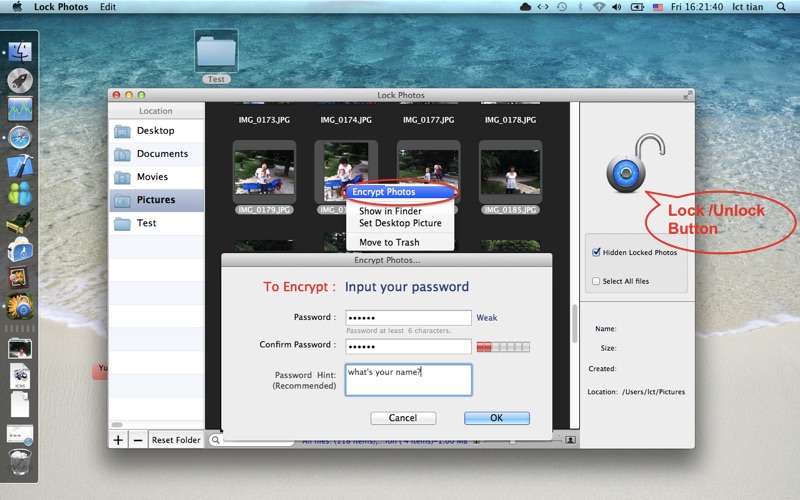Open Xcode hammer icon in Dock
The width and height of the screenshot is (800, 500).
(20, 166)
